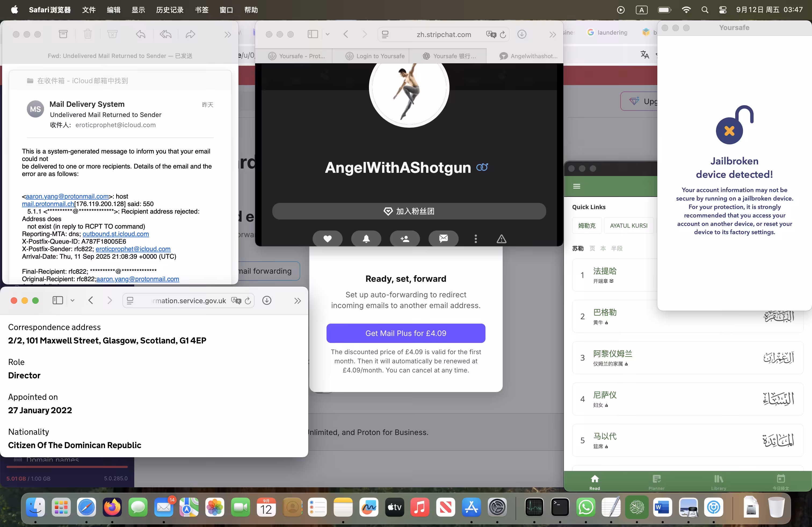Toggle sidebar in gov.uk Safari window
812x527 pixels.
point(58,300)
